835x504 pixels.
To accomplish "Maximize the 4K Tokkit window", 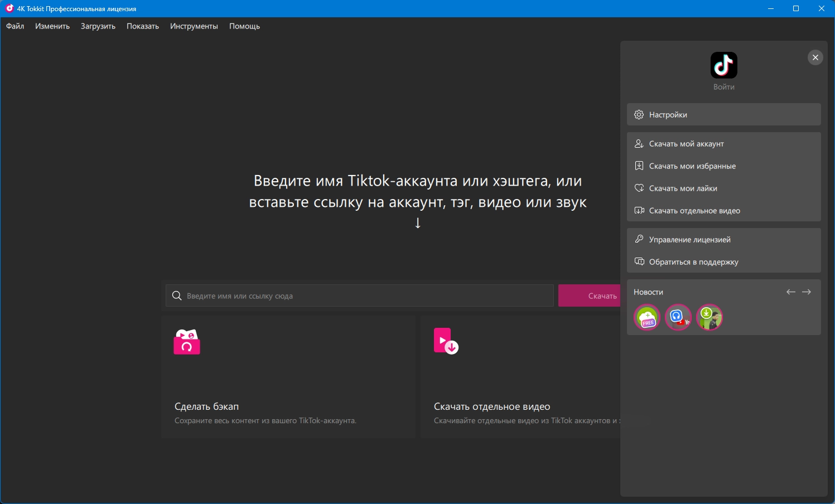I will coord(796,8).
